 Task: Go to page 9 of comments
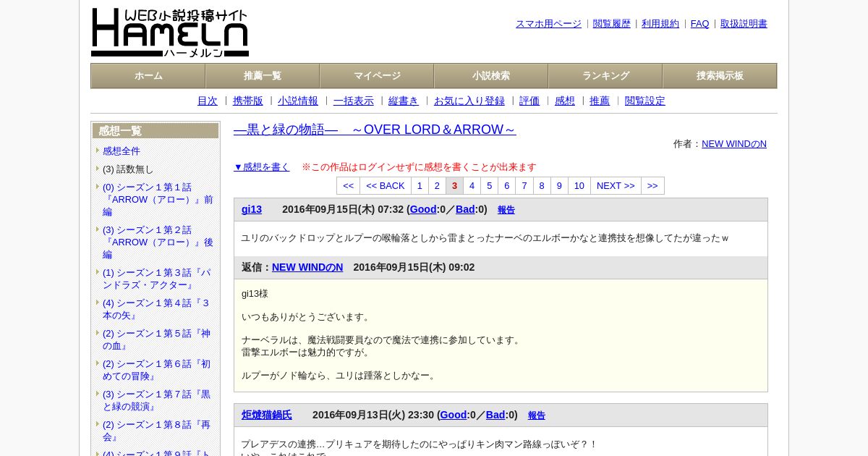point(559,186)
